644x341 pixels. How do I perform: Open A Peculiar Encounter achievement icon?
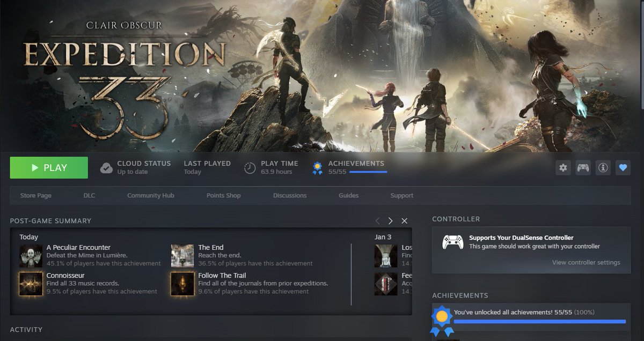[31, 256]
